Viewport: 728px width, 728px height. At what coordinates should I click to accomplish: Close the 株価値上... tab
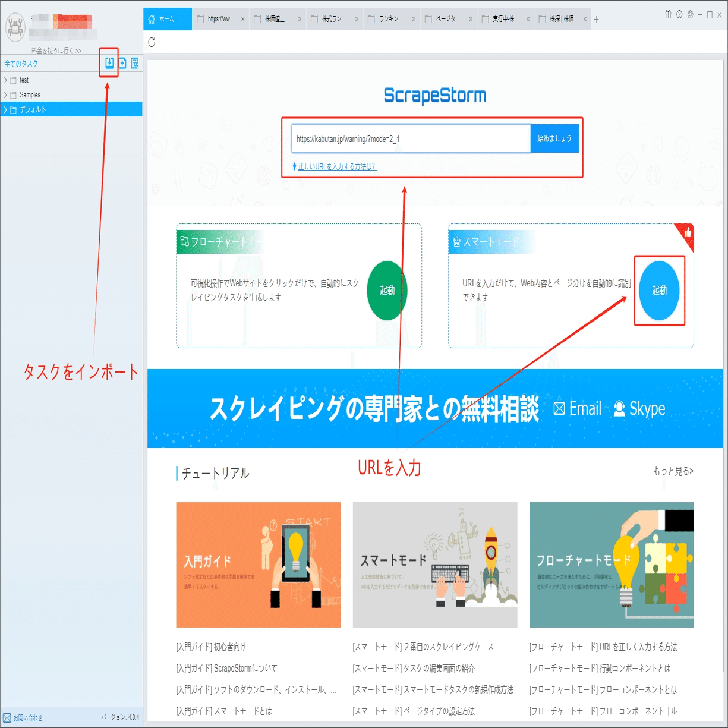(x=300, y=19)
